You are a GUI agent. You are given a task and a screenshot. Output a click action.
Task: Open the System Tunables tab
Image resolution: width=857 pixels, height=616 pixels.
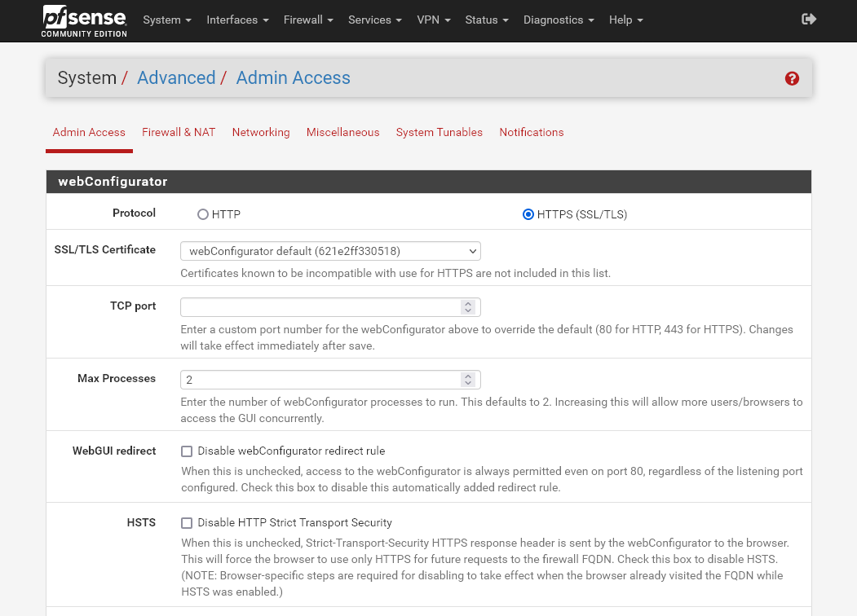439,132
